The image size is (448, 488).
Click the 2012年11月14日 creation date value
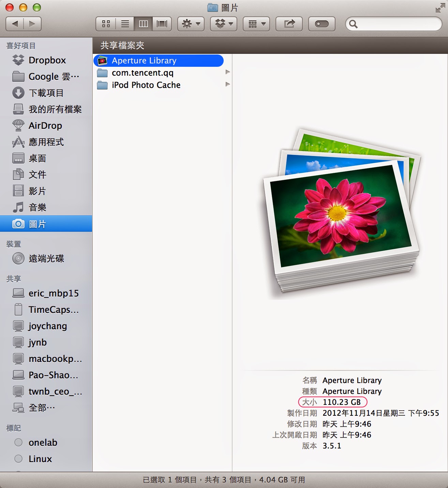point(381,413)
